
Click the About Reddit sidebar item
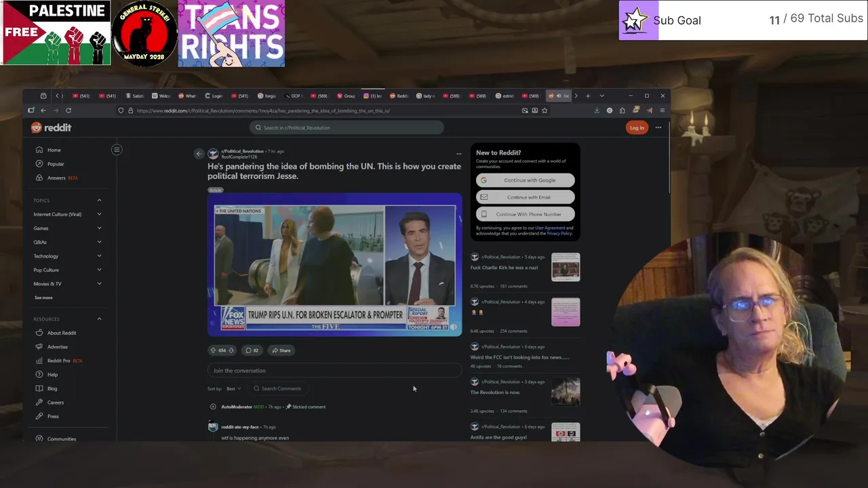(x=62, y=333)
